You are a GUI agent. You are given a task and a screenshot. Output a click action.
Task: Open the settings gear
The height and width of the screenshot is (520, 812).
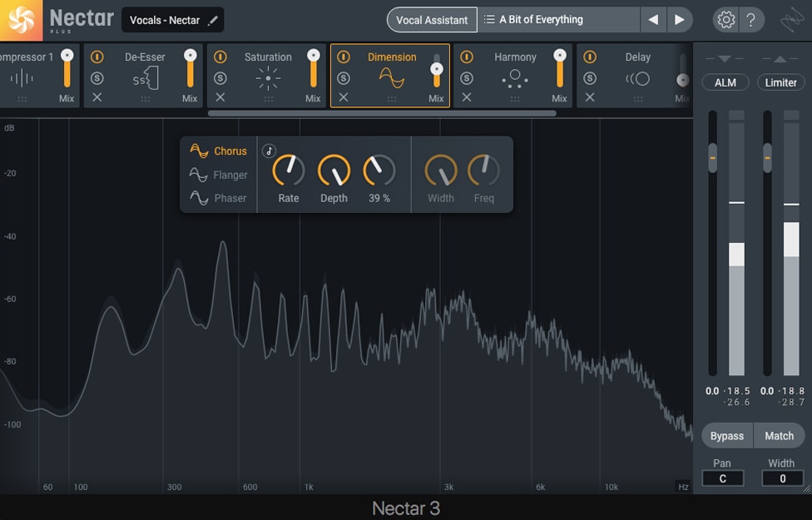pos(725,20)
